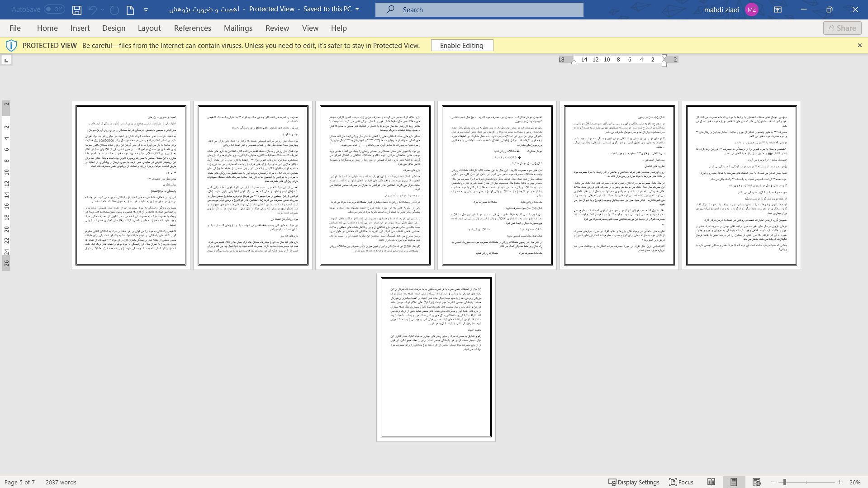Click the Undo arrow icon
This screenshot has height=488, width=868.
coord(92,9)
